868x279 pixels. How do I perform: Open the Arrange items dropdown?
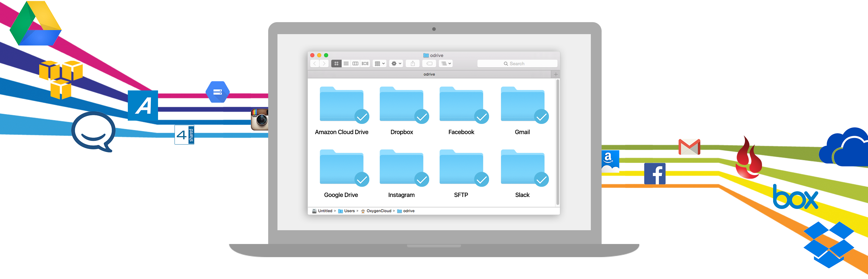pyautogui.click(x=380, y=63)
